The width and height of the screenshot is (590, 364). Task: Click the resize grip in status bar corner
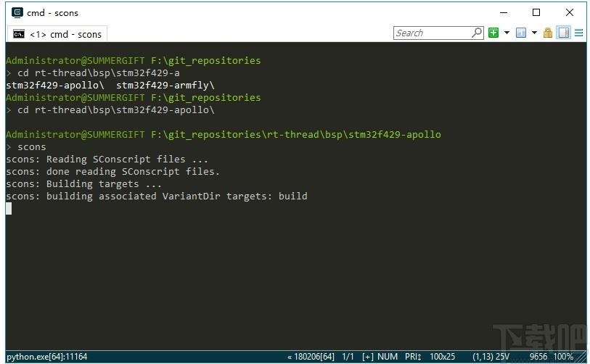pyautogui.click(x=581, y=357)
